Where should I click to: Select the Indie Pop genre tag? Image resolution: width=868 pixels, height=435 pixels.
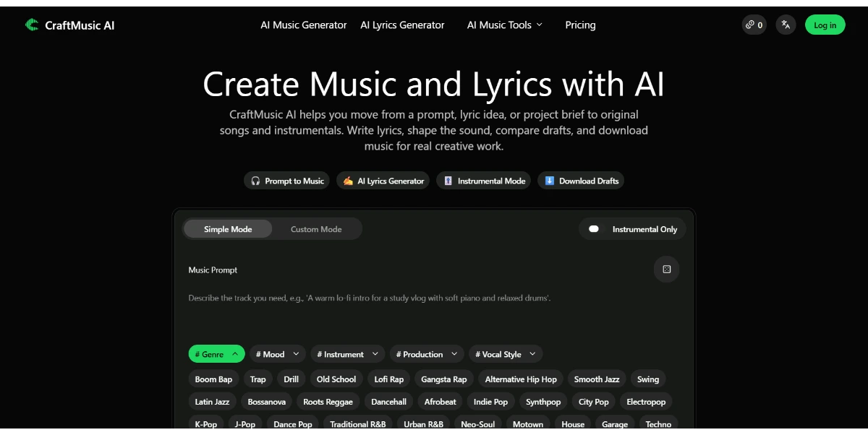coord(490,402)
